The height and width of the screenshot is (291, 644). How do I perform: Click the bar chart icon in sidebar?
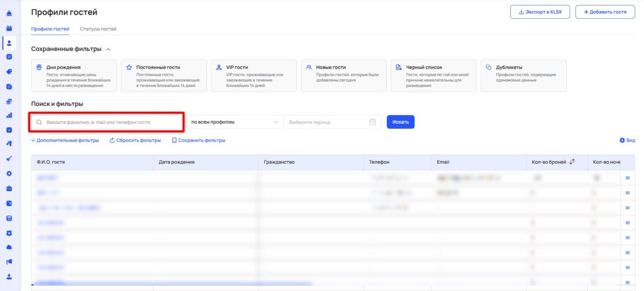(x=9, y=115)
